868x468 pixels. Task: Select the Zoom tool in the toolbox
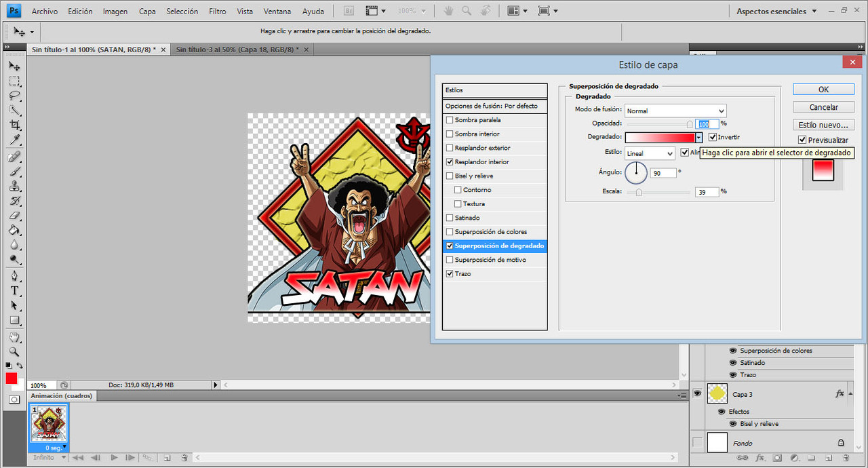pyautogui.click(x=14, y=352)
